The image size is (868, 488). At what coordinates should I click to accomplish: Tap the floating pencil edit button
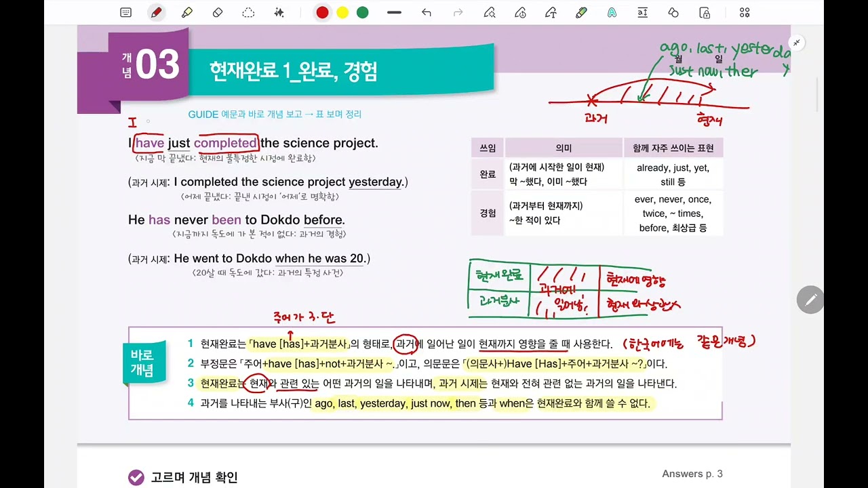coord(810,300)
